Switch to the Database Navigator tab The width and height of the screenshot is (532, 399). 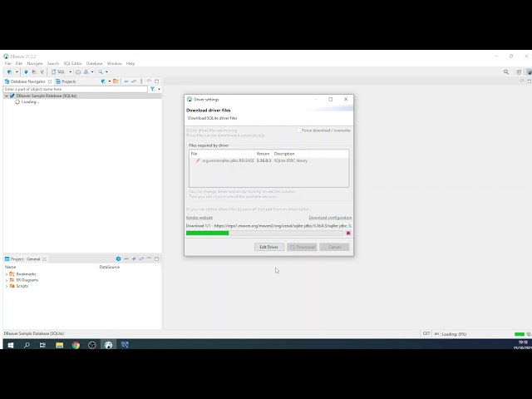[27, 81]
